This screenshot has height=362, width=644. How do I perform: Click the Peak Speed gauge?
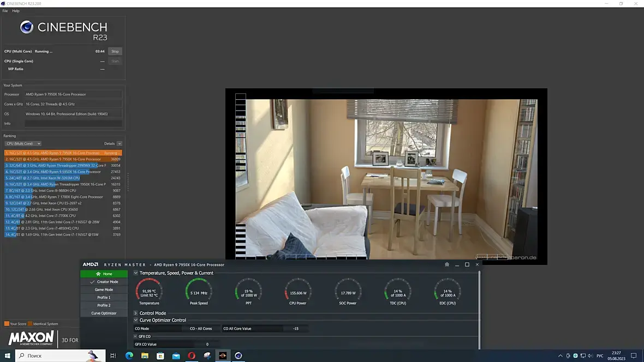pyautogui.click(x=199, y=292)
